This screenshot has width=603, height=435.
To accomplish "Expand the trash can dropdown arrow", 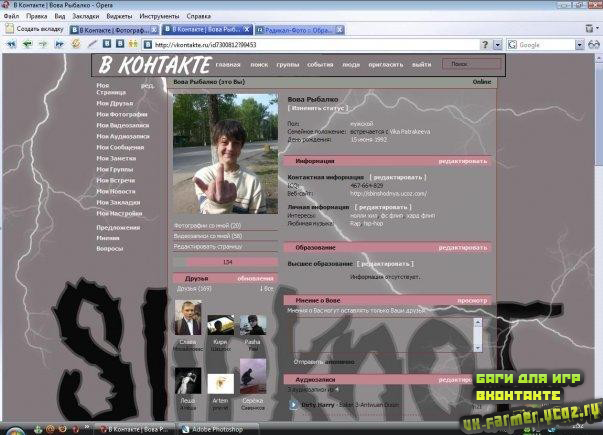I will click(598, 28).
